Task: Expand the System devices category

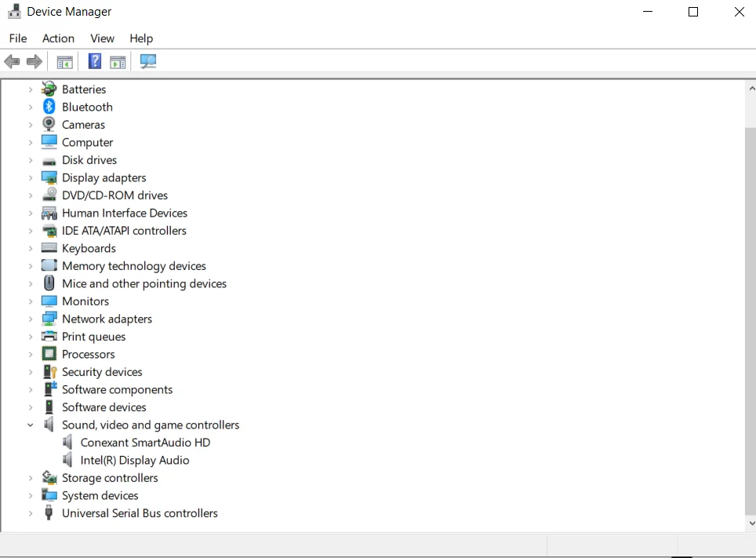Action: point(31,496)
